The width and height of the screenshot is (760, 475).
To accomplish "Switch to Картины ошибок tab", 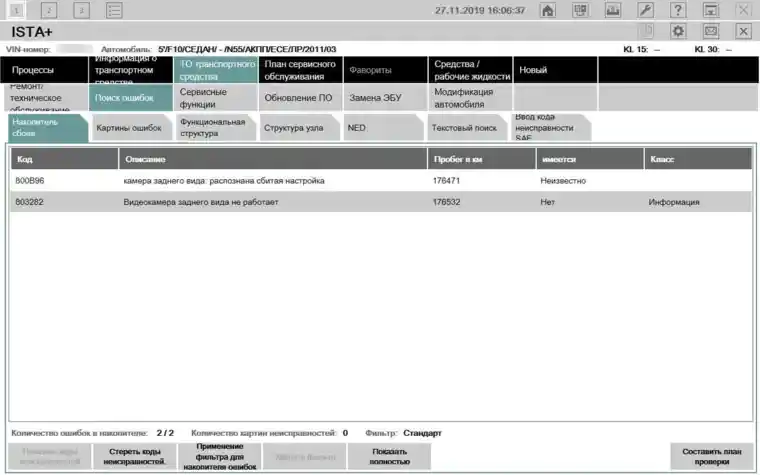I will (x=132, y=127).
